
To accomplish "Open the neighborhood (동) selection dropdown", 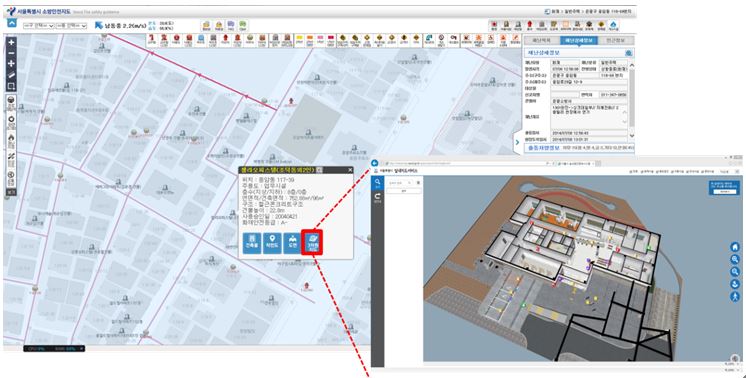I will click(71, 26).
